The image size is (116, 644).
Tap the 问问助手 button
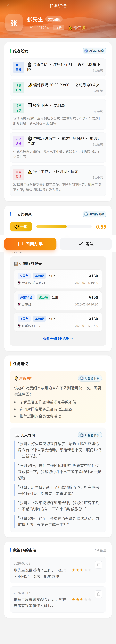(x=30, y=244)
